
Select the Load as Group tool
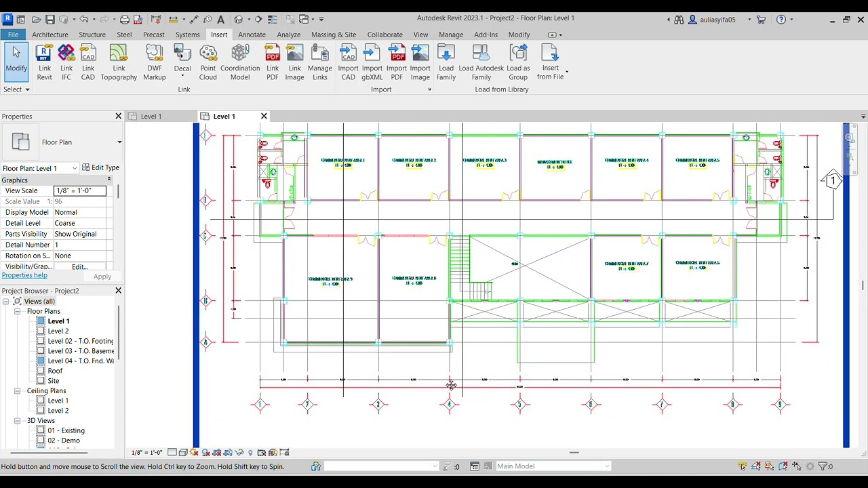[518, 62]
